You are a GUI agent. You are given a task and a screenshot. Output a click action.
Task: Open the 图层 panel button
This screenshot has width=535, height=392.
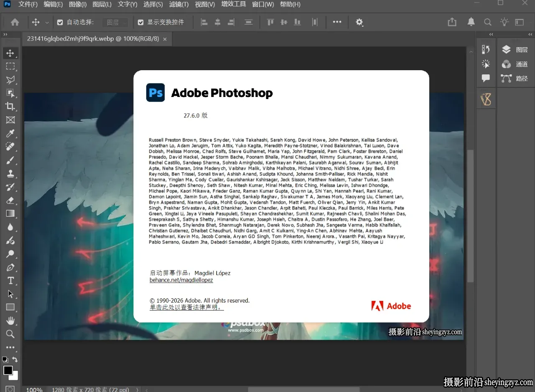[x=515, y=50]
